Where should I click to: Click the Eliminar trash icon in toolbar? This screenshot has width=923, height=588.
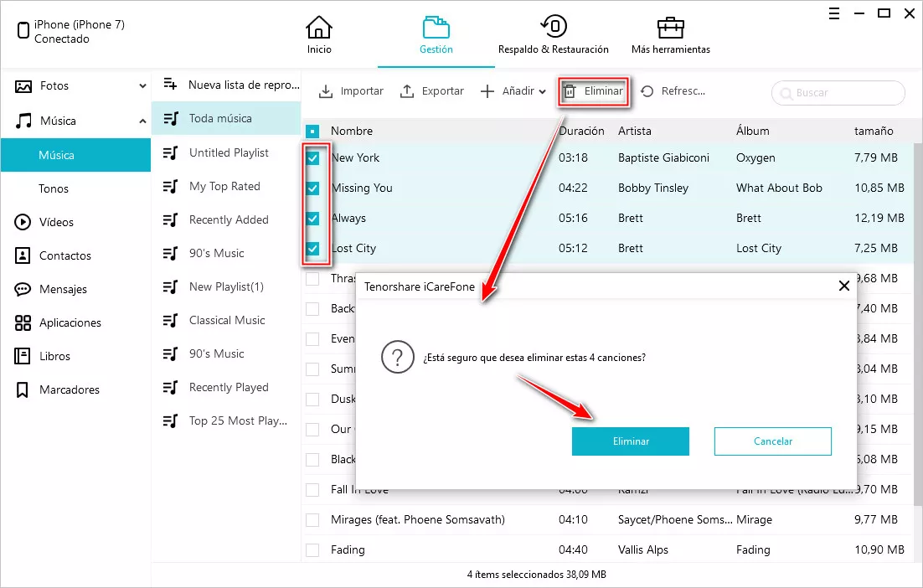(570, 91)
